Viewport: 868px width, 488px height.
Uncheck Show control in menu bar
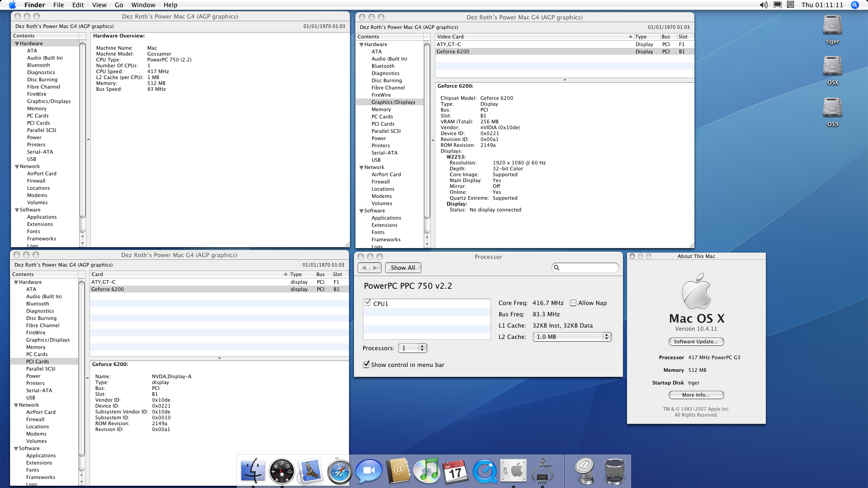[366, 365]
